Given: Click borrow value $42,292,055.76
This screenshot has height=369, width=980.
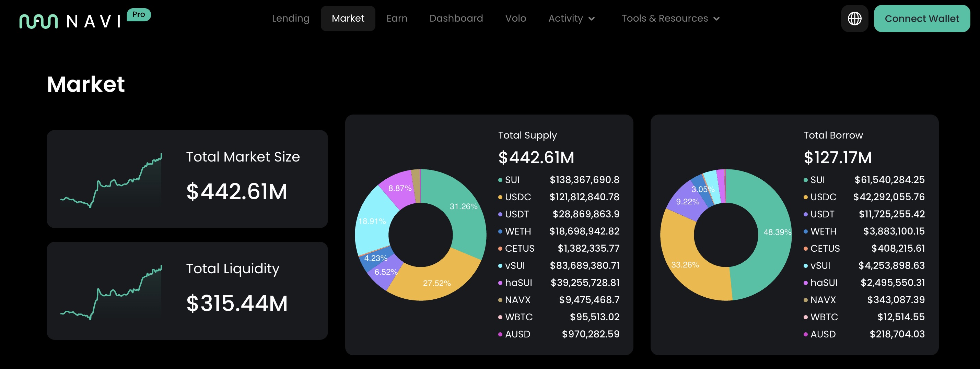Looking at the screenshot, I should (889, 197).
